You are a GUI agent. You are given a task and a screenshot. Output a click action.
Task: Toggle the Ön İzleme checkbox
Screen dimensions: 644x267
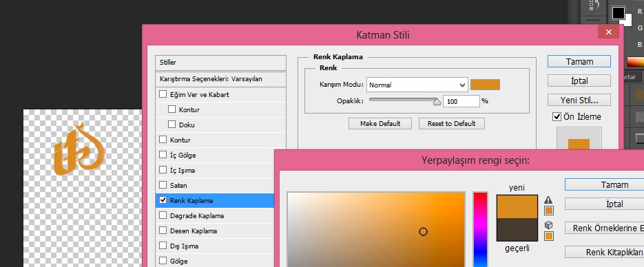(x=557, y=117)
